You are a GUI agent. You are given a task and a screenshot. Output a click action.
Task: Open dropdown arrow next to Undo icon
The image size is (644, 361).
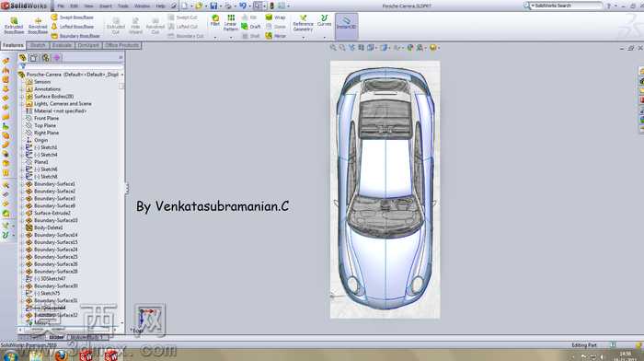click(x=249, y=6)
